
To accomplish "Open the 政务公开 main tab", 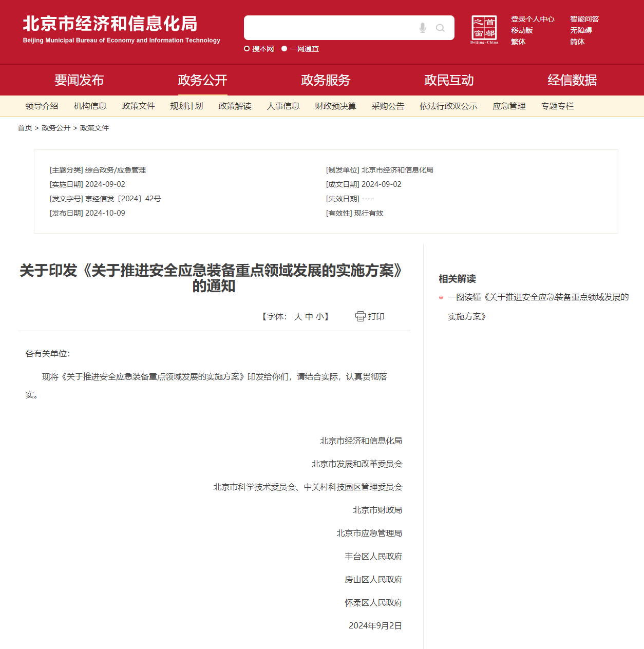I will 202,80.
